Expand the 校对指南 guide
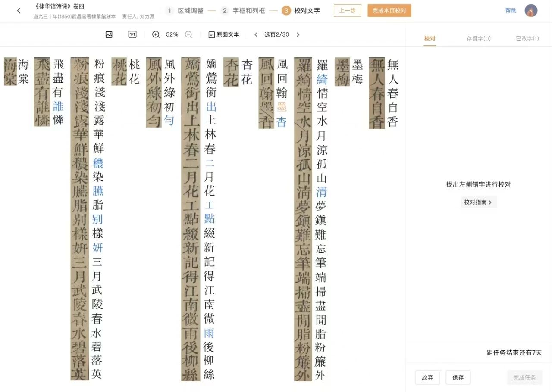 (x=478, y=202)
